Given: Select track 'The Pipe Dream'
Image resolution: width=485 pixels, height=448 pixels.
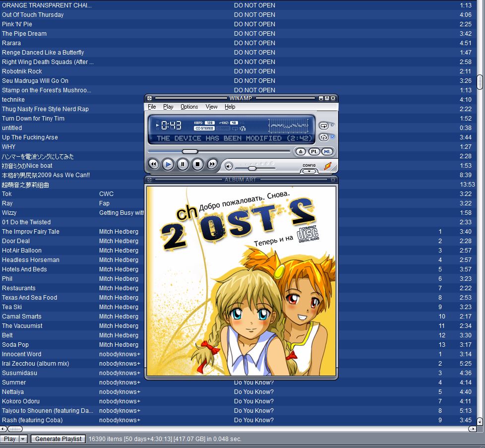Looking at the screenshot, I should pos(24,33).
